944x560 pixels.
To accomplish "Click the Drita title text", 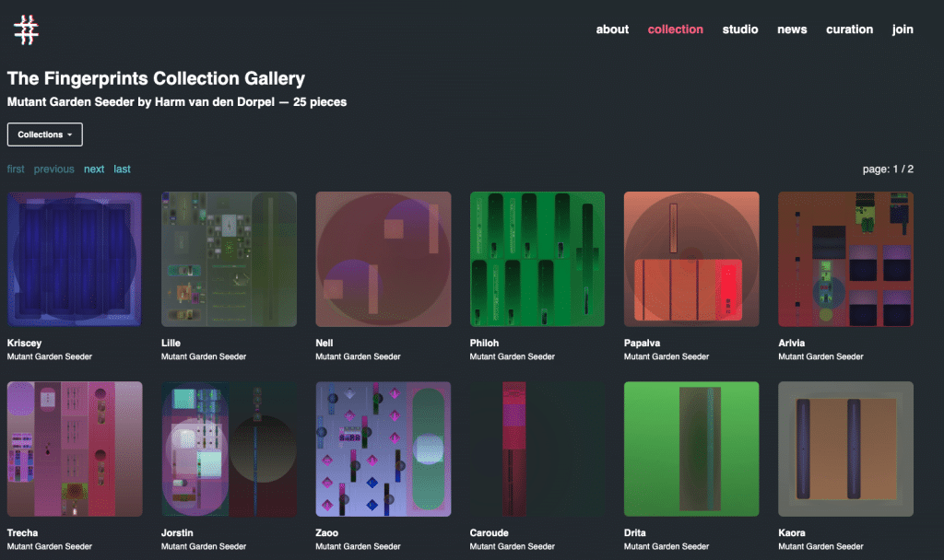I will (634, 533).
